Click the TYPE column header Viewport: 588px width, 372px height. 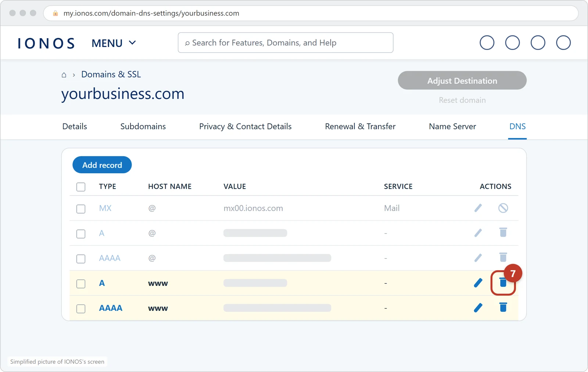pyautogui.click(x=107, y=187)
